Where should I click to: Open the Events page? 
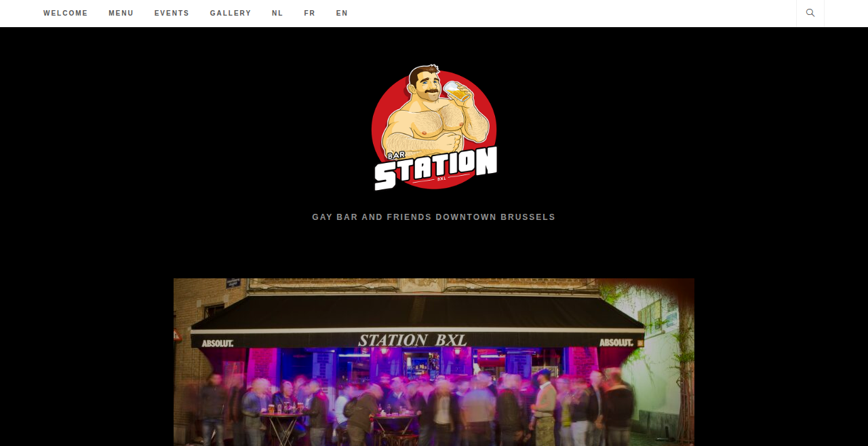[172, 14]
